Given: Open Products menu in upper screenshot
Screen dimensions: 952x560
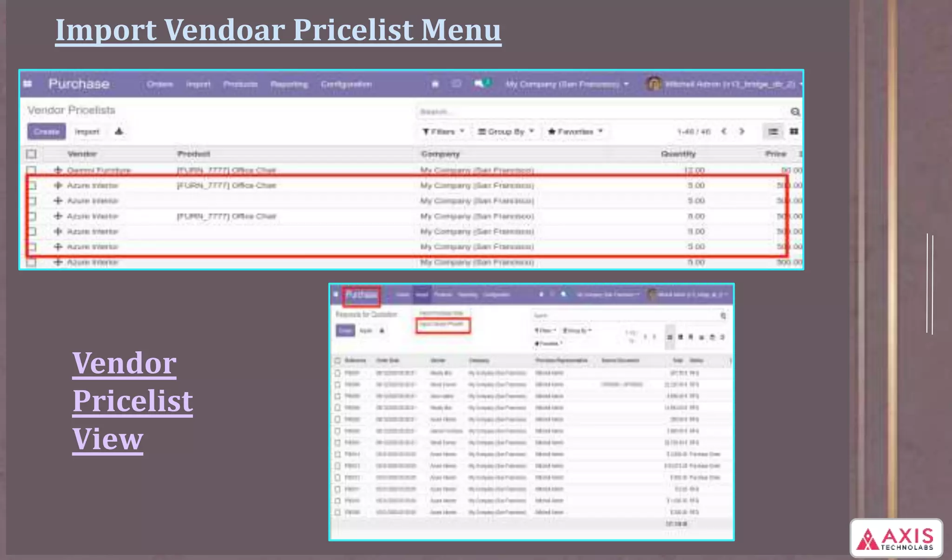Looking at the screenshot, I should point(240,84).
